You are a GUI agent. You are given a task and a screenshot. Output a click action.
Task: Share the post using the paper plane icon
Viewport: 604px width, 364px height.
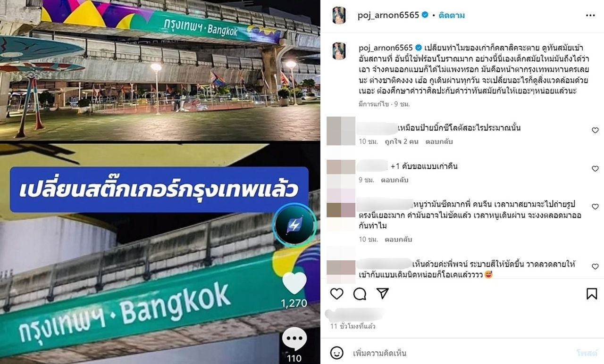(x=382, y=293)
